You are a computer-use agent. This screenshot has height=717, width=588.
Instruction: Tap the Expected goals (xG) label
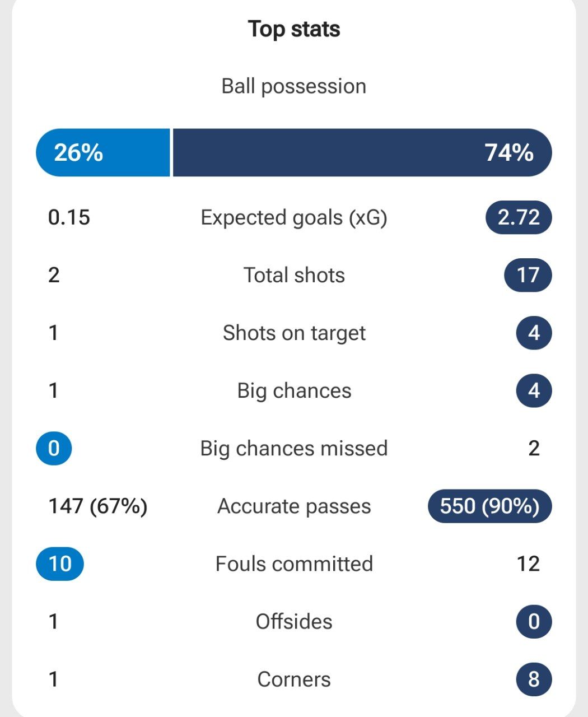tap(294, 217)
